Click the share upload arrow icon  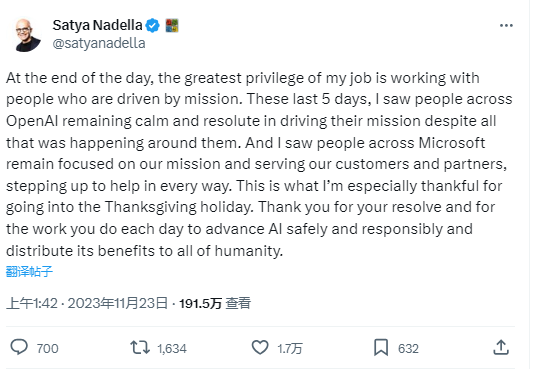(x=501, y=347)
